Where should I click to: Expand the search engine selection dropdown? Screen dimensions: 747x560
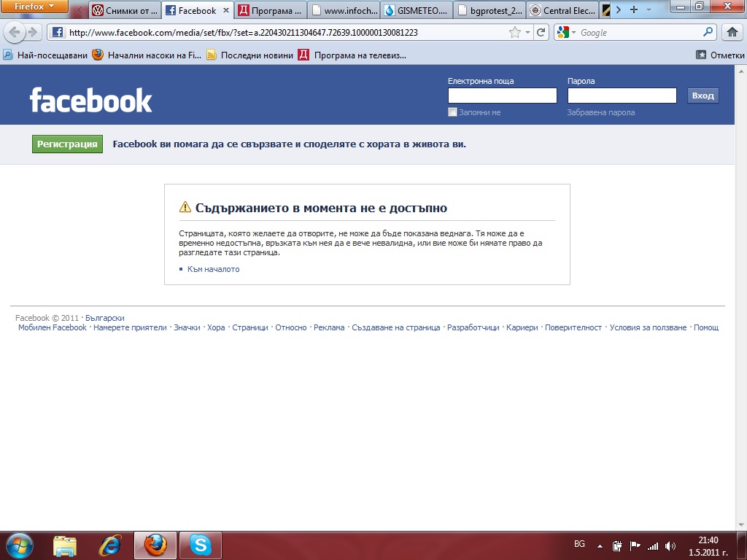click(x=567, y=33)
